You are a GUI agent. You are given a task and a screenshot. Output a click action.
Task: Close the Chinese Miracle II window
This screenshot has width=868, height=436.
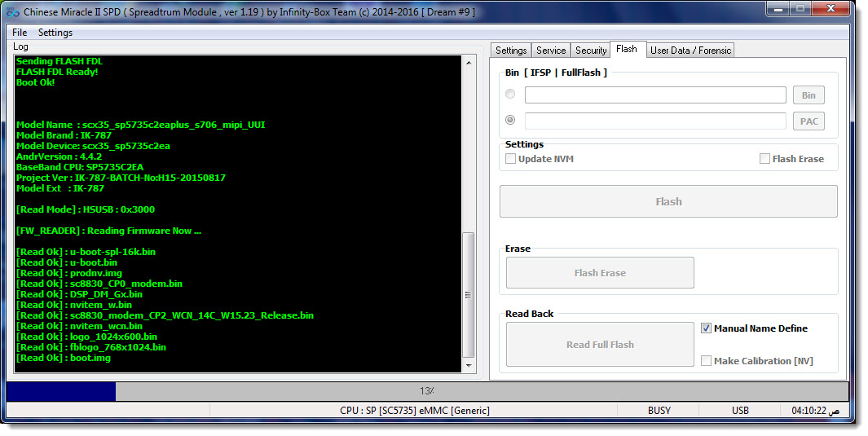tap(831, 9)
